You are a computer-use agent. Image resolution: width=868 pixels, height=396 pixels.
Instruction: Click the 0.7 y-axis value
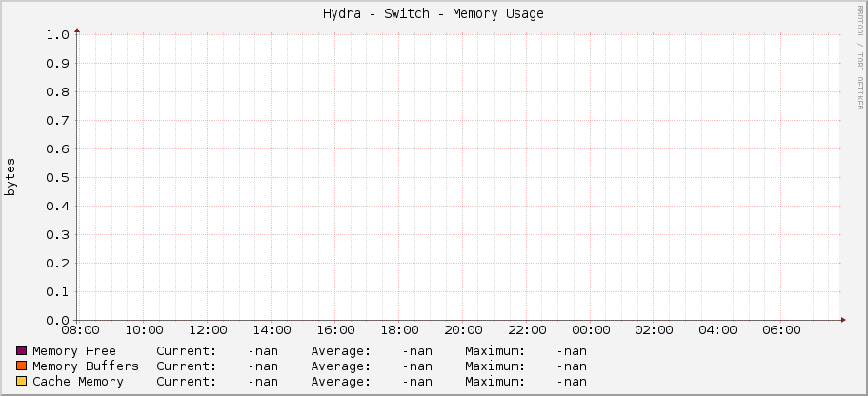(x=57, y=121)
